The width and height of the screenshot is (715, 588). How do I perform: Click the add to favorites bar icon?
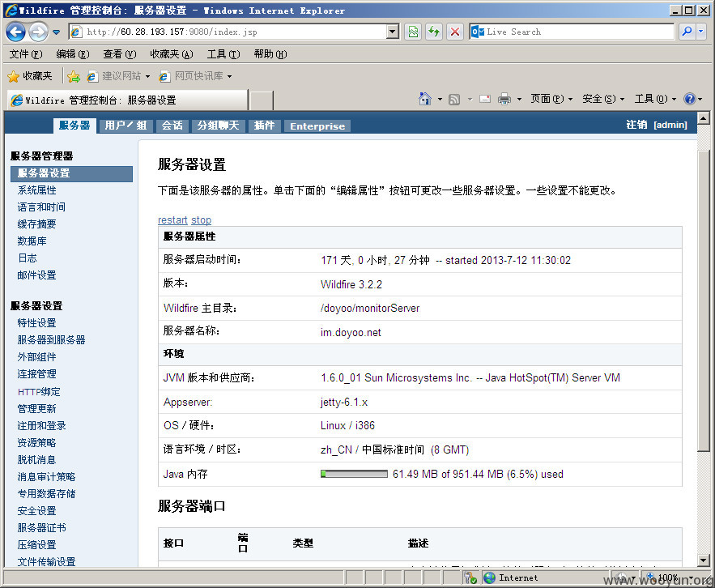point(74,76)
